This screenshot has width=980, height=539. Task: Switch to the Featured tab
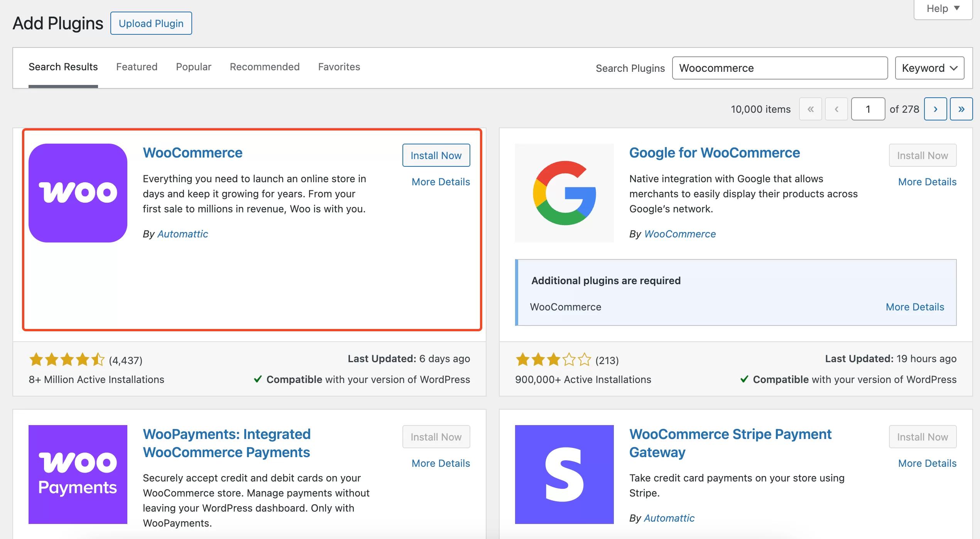pos(137,67)
